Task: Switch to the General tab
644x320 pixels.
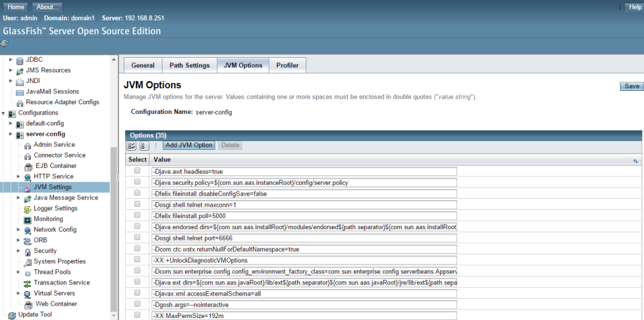Action: click(143, 66)
